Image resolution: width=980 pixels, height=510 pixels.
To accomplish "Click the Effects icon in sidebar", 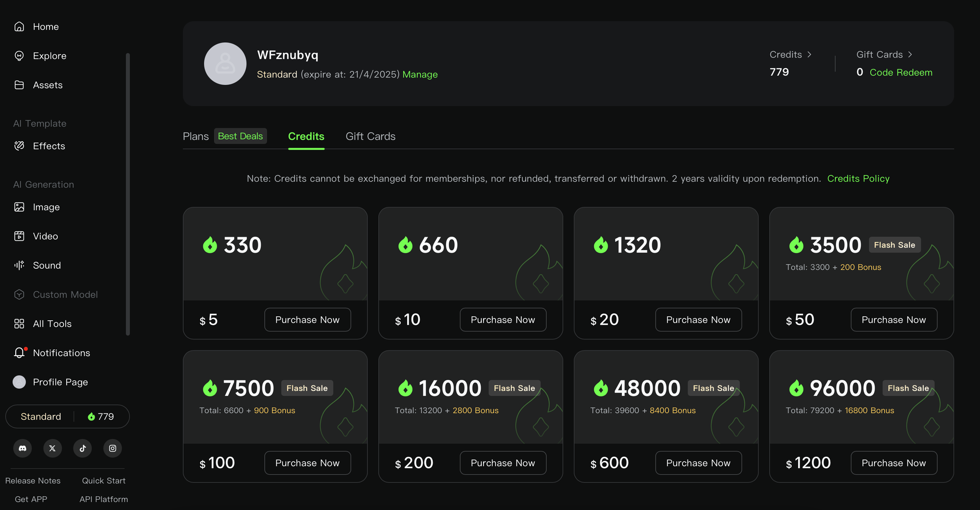I will [19, 146].
